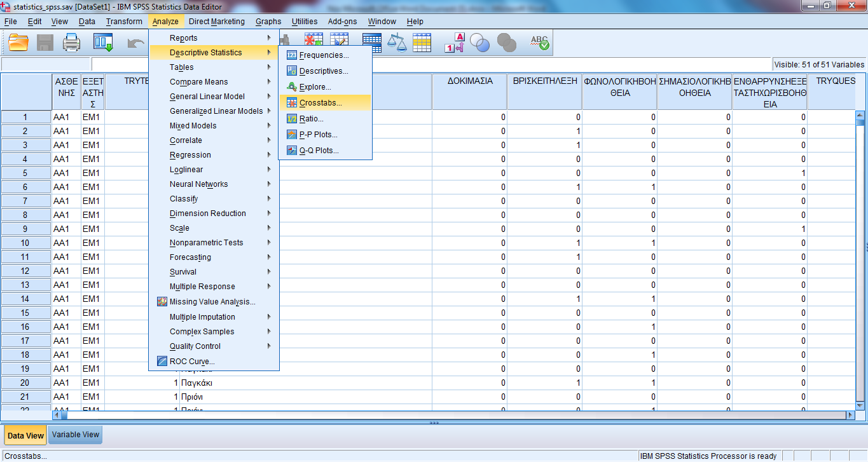Click the Print toolbar icon
The width and height of the screenshot is (868, 462).
72,43
